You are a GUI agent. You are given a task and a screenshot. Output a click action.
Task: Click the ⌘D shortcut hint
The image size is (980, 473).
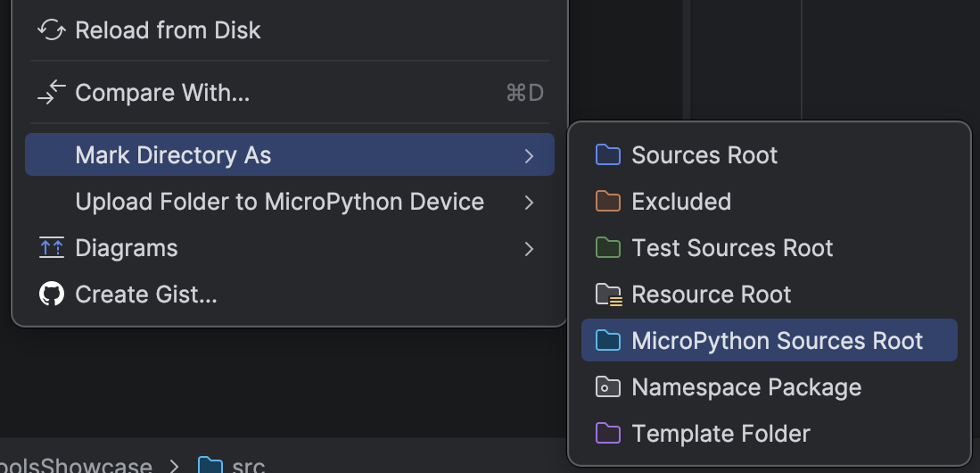[525, 93]
